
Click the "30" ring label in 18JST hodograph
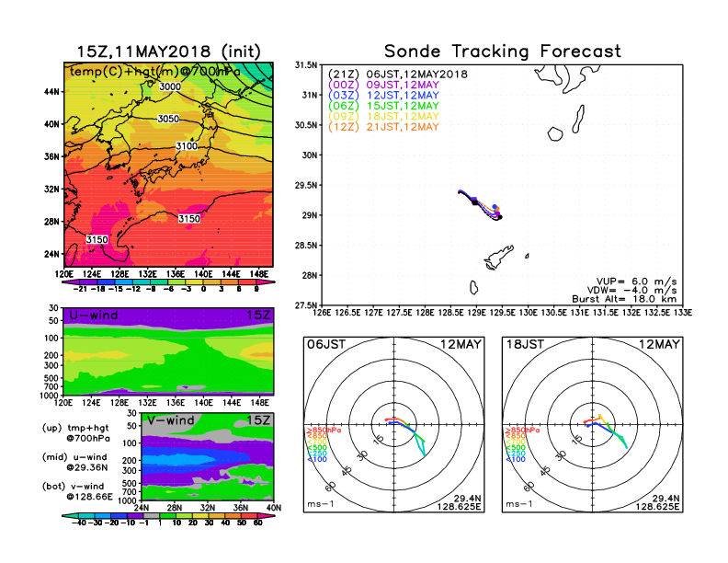tap(562, 455)
